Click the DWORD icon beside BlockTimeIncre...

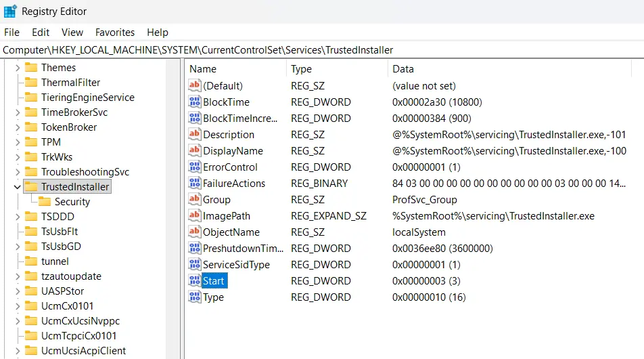195,118
